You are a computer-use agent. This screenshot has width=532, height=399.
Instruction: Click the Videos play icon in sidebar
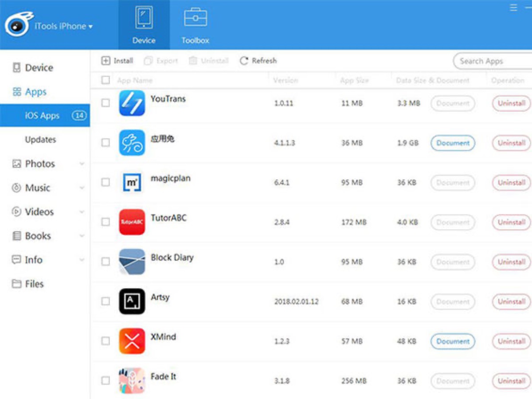coord(16,212)
